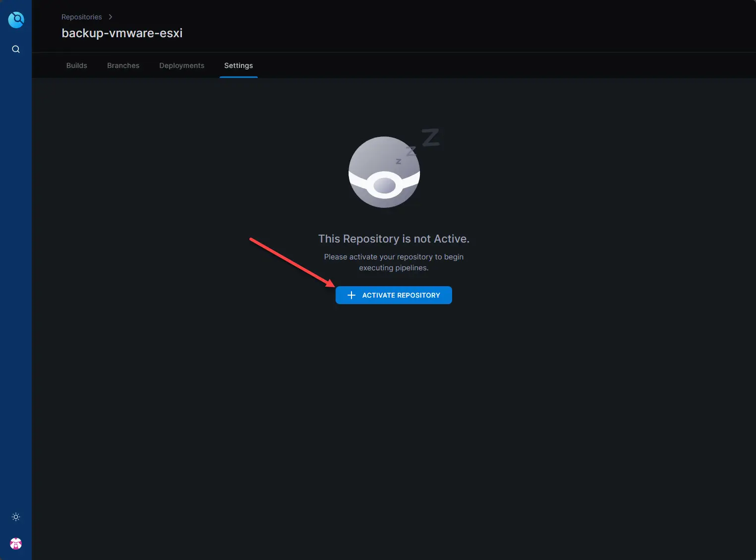Open search from the sidebar magnifier icon
This screenshot has width=756, height=560.
tap(16, 49)
